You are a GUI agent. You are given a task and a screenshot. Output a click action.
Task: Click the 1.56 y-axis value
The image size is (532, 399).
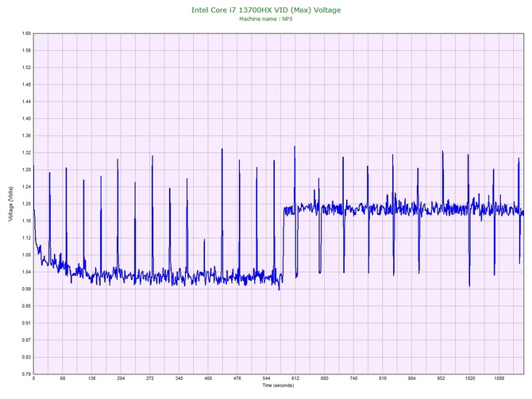point(26,51)
